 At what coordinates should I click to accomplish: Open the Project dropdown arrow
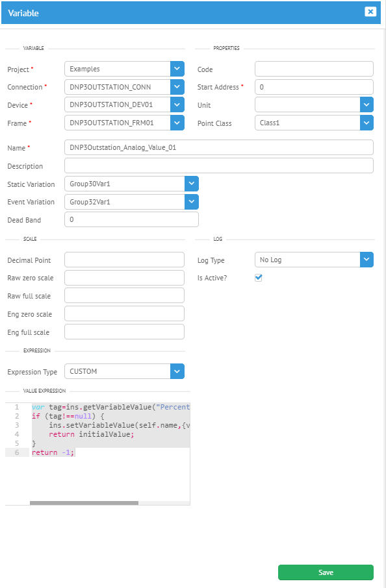(177, 69)
